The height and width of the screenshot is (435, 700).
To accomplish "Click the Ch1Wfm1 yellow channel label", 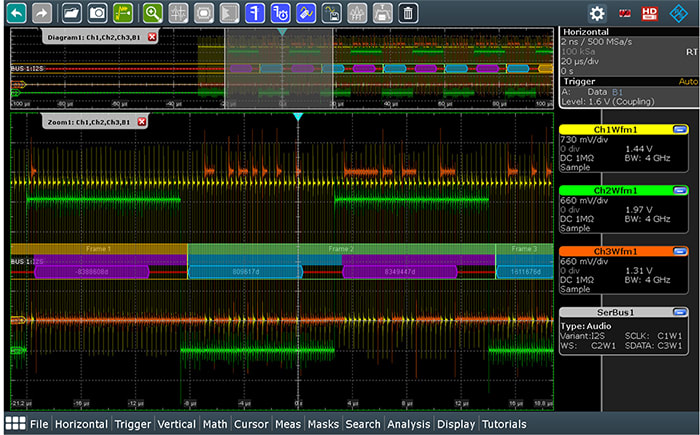I will (615, 129).
